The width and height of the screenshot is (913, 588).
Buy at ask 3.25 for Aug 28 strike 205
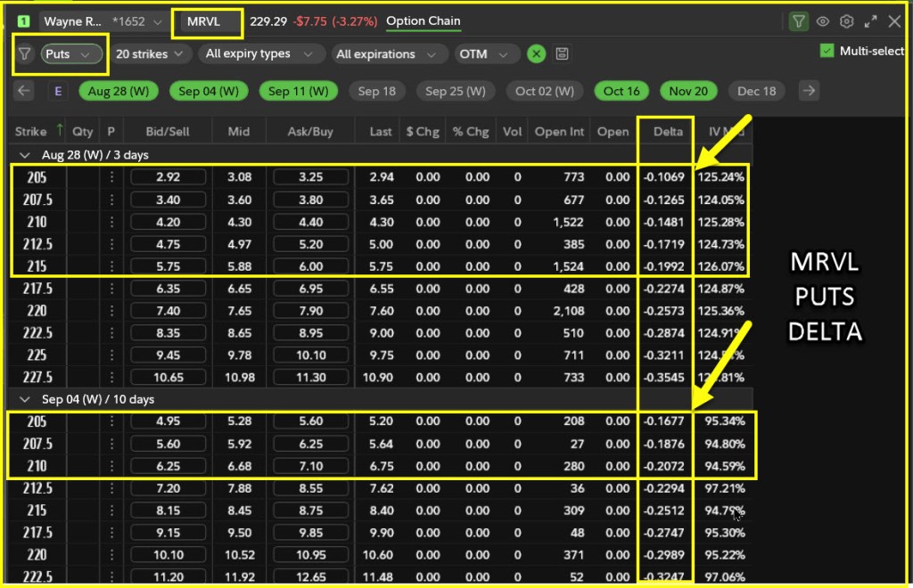310,177
